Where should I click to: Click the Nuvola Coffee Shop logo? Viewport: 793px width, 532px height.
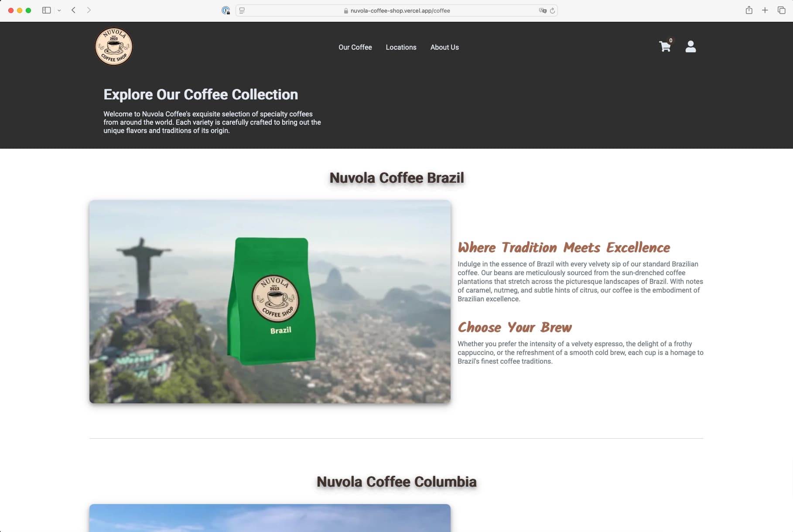tap(114, 47)
